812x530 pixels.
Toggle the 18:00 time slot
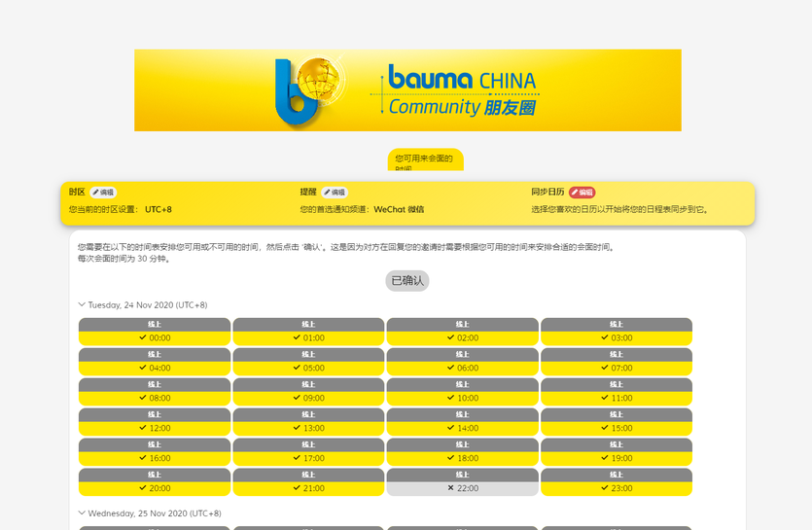[463, 459]
